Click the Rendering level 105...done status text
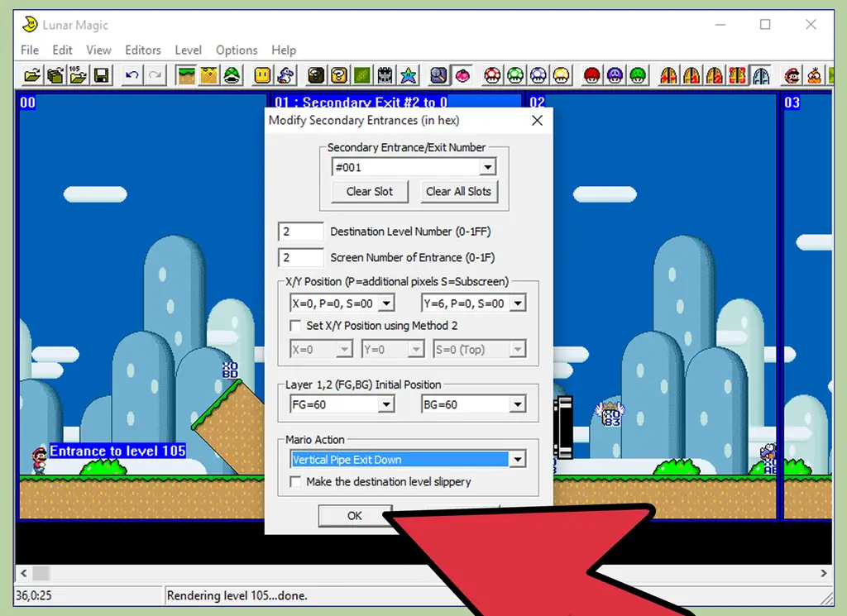Viewport: 847px width, 616px height. point(237,595)
